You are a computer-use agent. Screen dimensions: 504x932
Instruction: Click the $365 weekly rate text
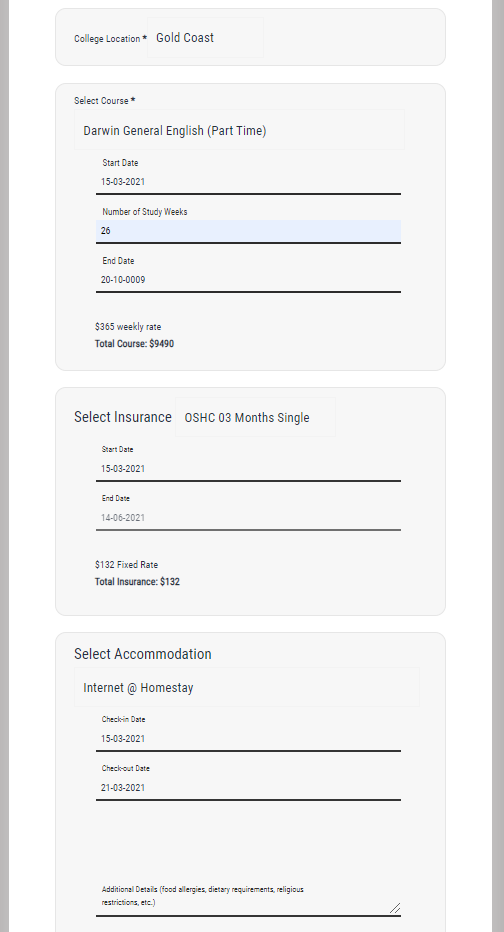tap(128, 327)
